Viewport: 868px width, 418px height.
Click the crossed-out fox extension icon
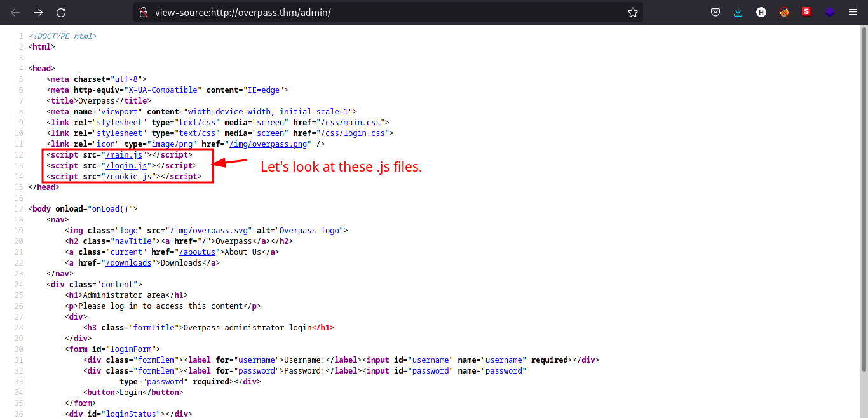[x=783, y=12]
